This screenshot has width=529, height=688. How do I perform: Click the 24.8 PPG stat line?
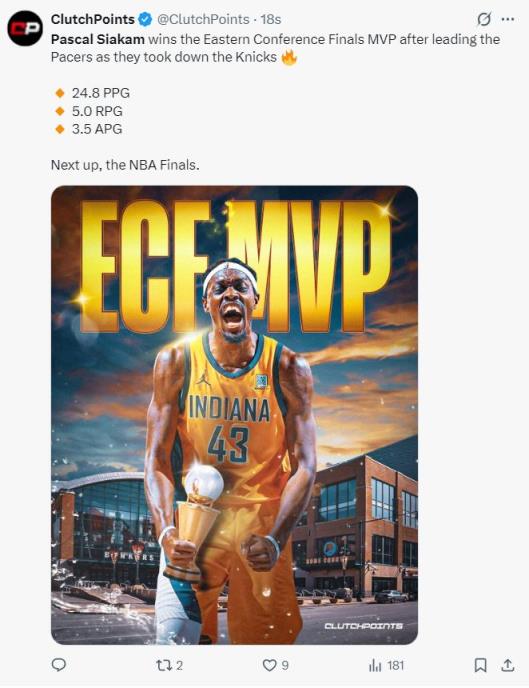(93, 93)
